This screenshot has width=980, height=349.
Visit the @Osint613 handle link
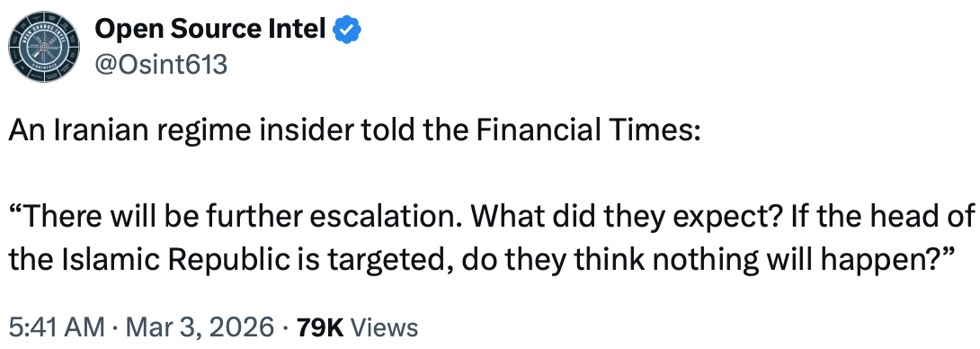(x=160, y=63)
